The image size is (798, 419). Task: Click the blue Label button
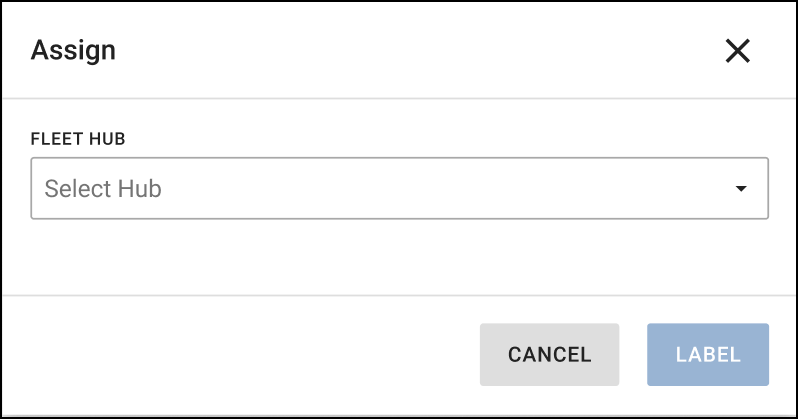pos(708,354)
